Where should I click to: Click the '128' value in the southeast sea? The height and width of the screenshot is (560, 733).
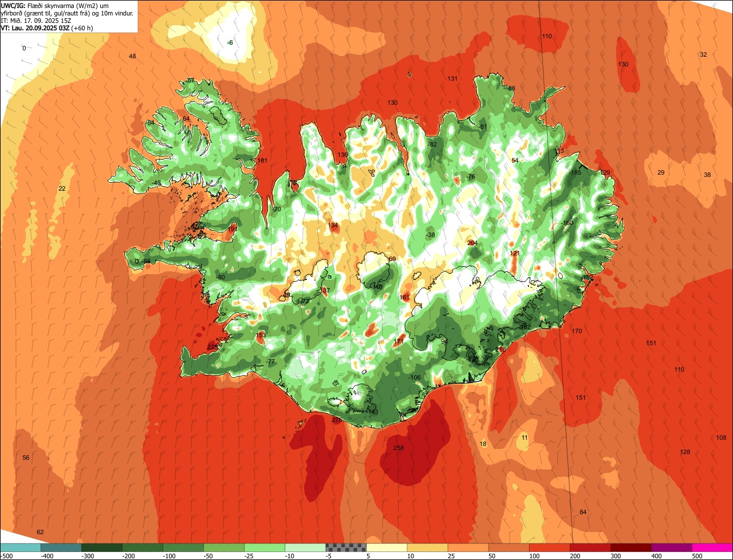coord(685,452)
